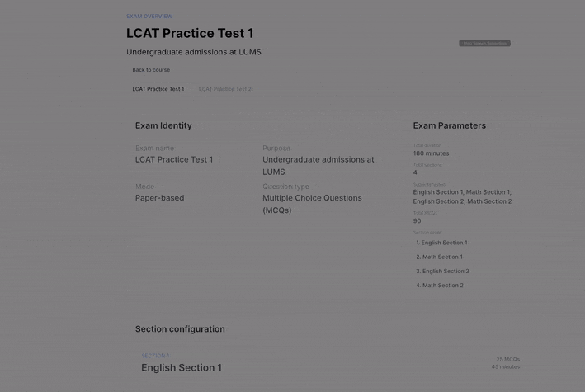The width and height of the screenshot is (585, 392).
Task: Click the Total MCQs value 90
Action: point(417,221)
